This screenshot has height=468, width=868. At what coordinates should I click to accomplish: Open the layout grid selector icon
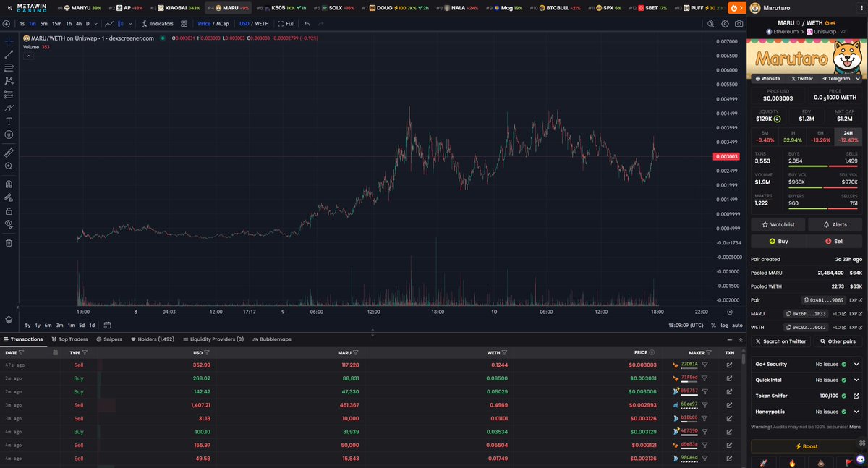pyautogui.click(x=184, y=23)
